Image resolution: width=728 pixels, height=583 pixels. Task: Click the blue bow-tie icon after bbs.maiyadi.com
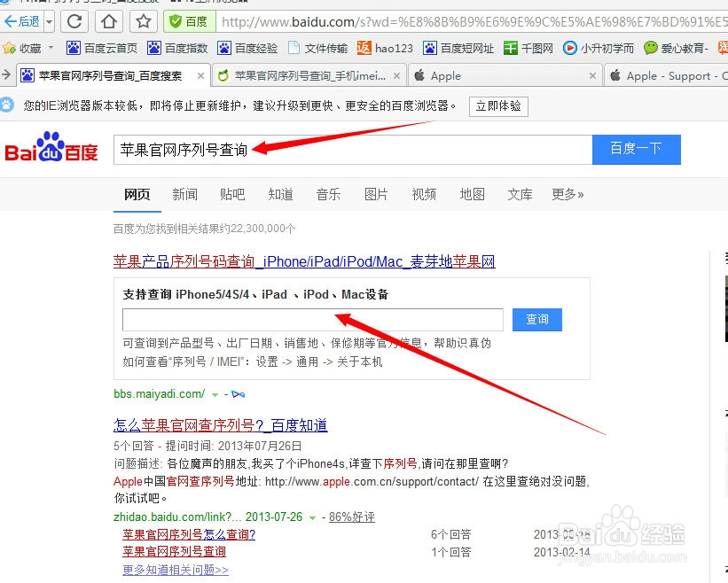239,394
